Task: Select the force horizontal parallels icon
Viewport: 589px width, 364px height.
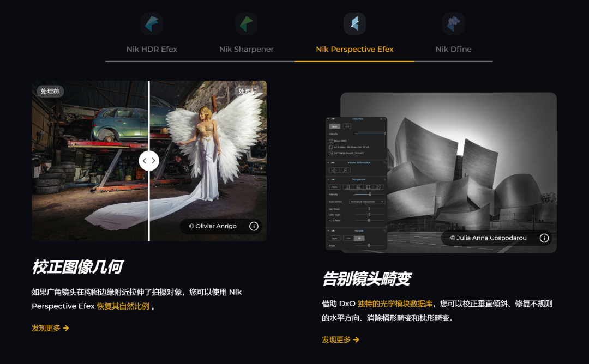Action: pyautogui.click(x=358, y=187)
